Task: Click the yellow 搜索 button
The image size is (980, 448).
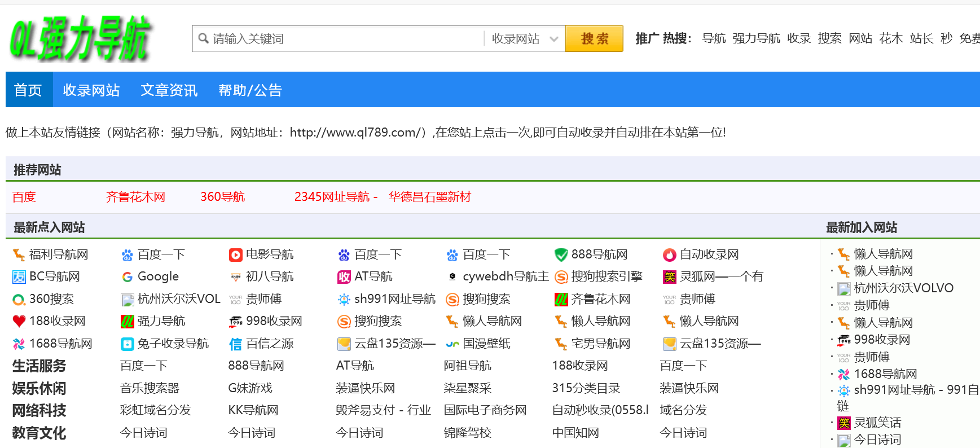Action: click(594, 38)
